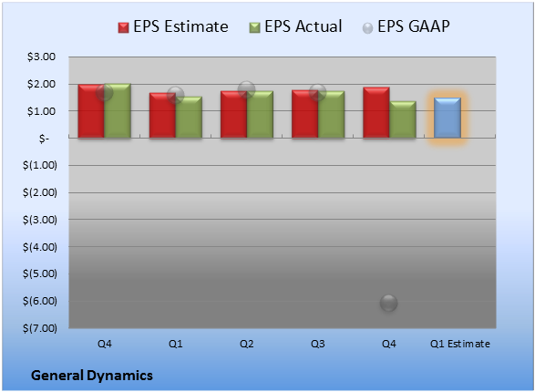Click the $(7.00) axis label
535x392 pixels.
[39, 328]
